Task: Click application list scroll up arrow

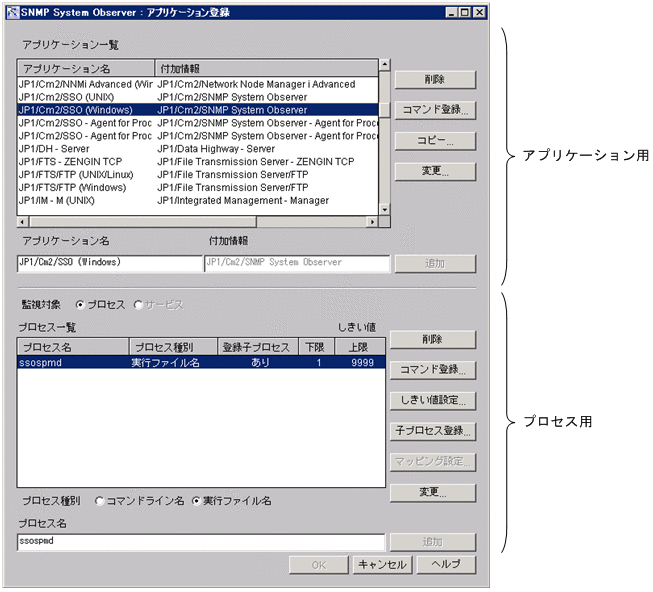Action: point(385,65)
